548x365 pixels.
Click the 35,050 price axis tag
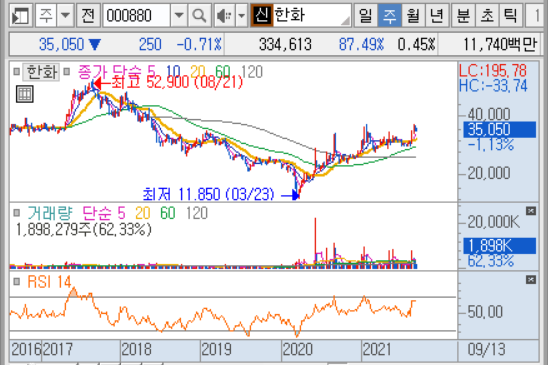(499, 129)
